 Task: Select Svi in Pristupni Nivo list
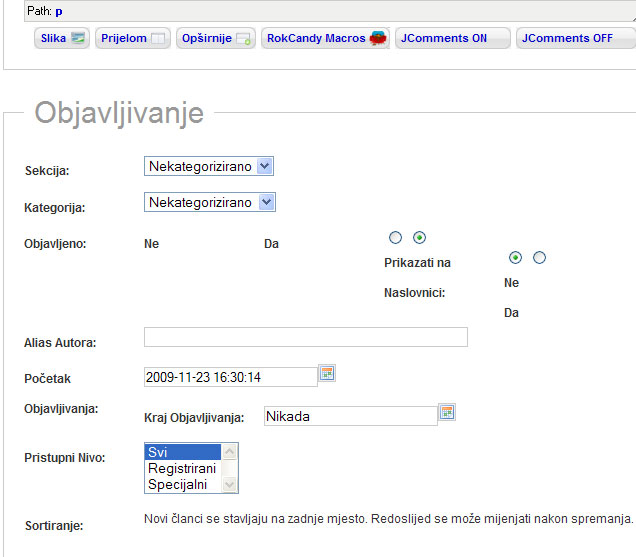(x=182, y=452)
